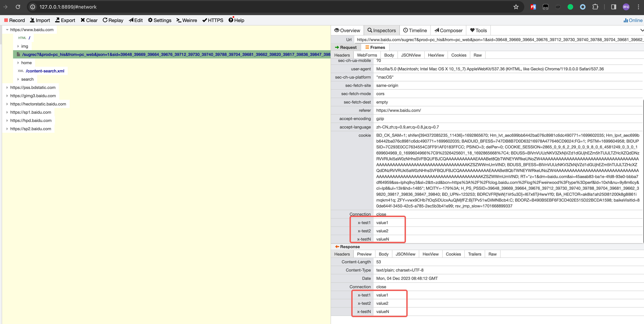644x324 pixels.
Task: Select /content-search.xml request
Action: [41, 71]
